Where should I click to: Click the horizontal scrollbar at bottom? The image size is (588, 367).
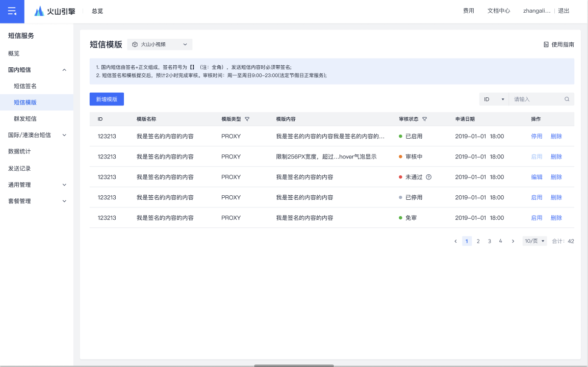[294, 365]
